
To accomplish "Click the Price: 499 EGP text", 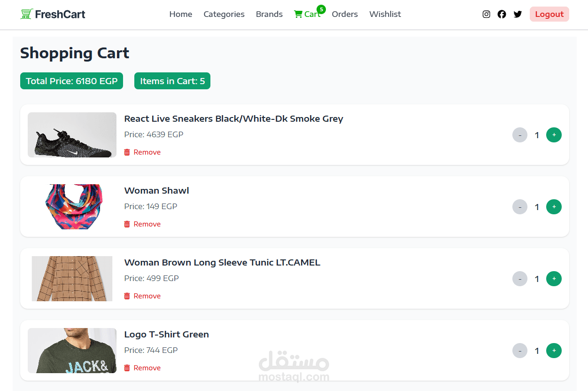I will [x=151, y=278].
